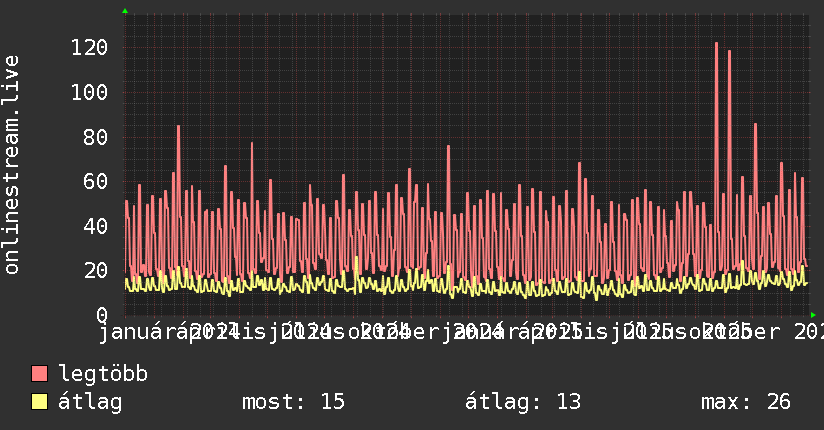Viewport: 824px width, 430px height.
Task: Click the 'átlag: 13' statistic value
Action: [523, 402]
